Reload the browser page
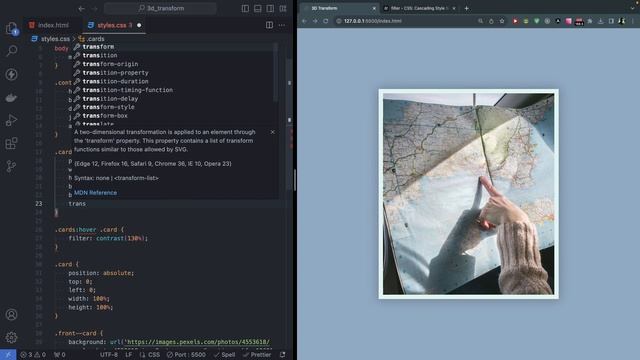Viewport: 640px width, 360px height. (x=326, y=21)
